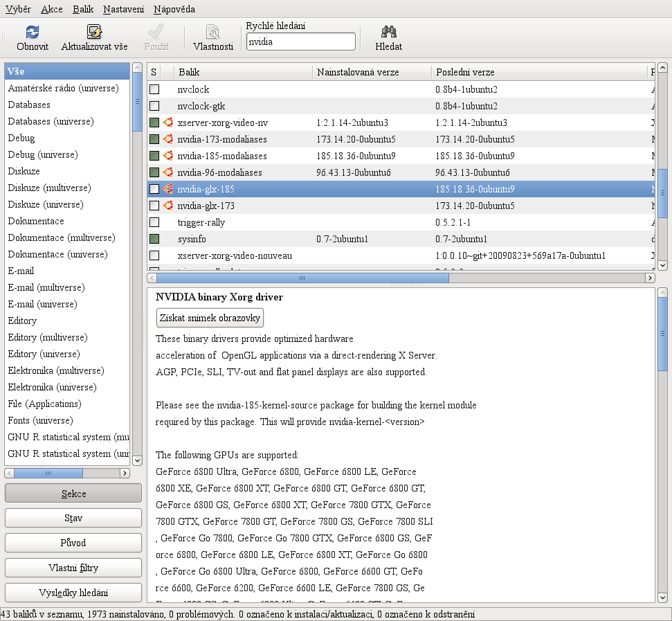The height and width of the screenshot is (621, 672).
Task: Click description pane scrollbar up arrow
Action: coord(662,293)
